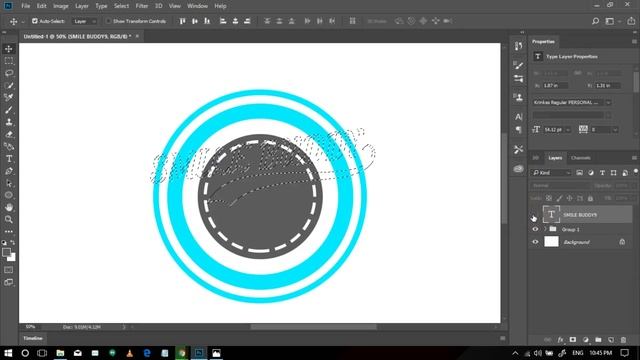Image resolution: width=640 pixels, height=360 pixels.
Task: Select the Path Selection arrow tool
Action: [x=9, y=183]
